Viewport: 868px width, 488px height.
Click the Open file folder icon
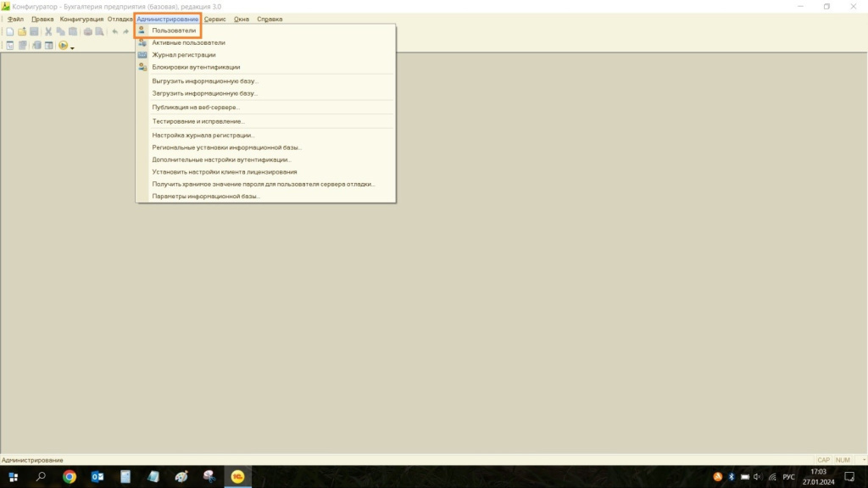(x=22, y=31)
